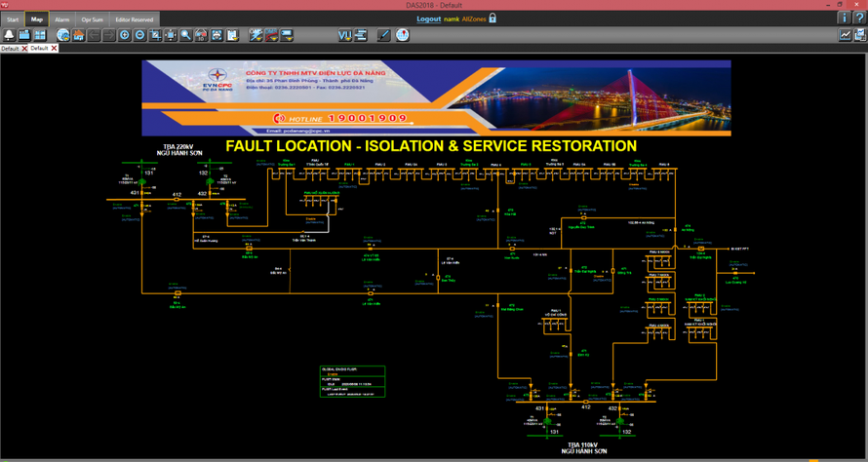Click the alarm bell icon in toolbar

9,35
